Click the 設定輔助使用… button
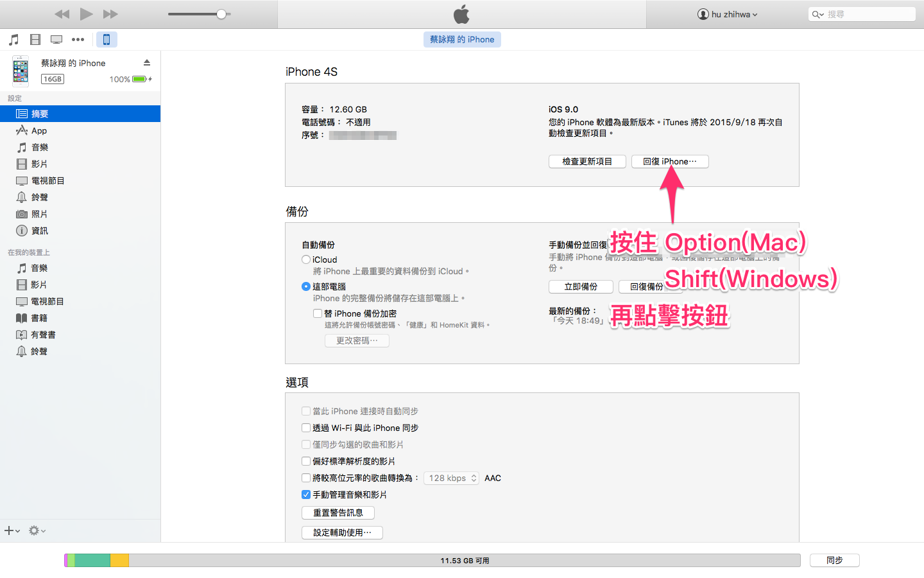924x578 pixels. (342, 532)
